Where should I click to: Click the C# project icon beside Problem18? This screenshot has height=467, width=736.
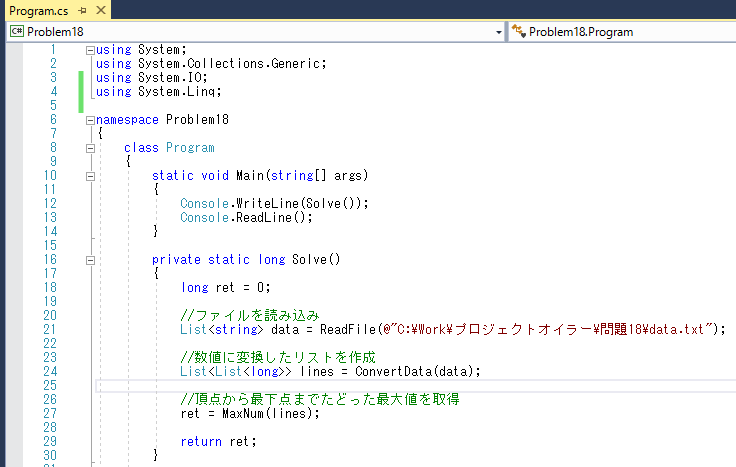(x=16, y=31)
